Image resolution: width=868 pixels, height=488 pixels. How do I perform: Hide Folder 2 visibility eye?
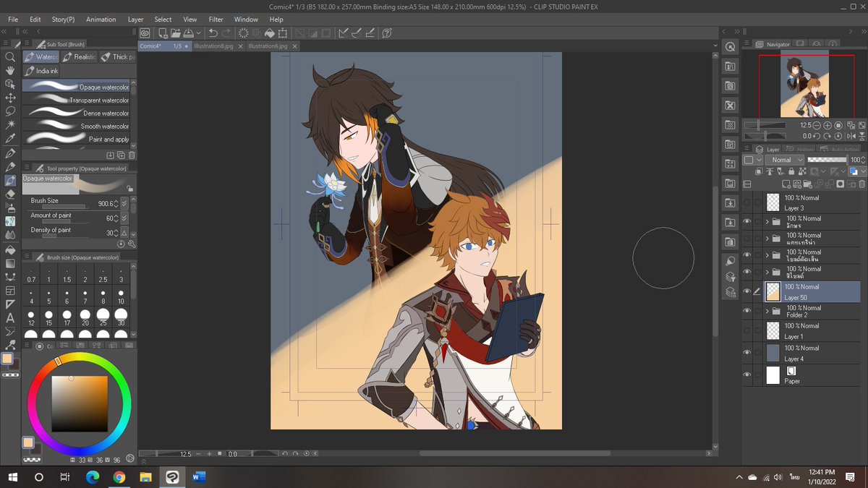click(x=747, y=311)
